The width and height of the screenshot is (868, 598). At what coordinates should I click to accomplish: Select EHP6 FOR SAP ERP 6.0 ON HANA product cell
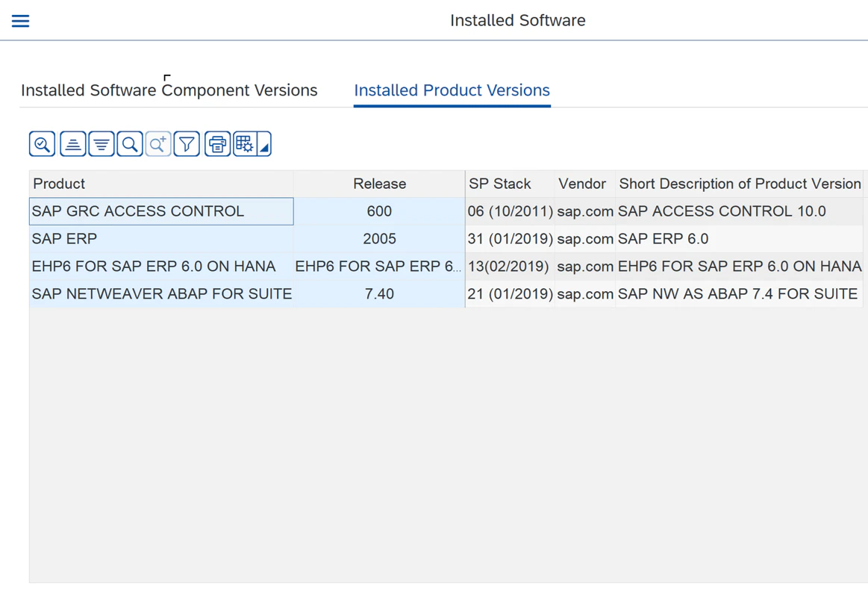pyautogui.click(x=161, y=267)
